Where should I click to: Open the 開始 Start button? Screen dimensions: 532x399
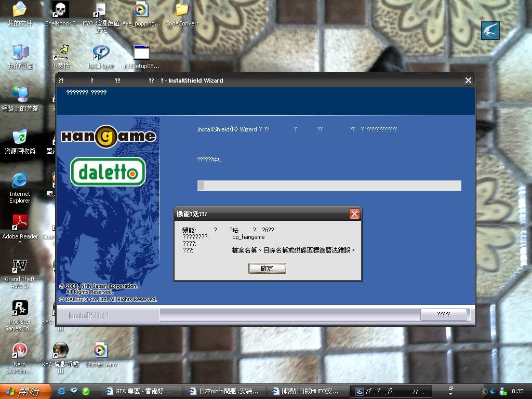click(25, 391)
